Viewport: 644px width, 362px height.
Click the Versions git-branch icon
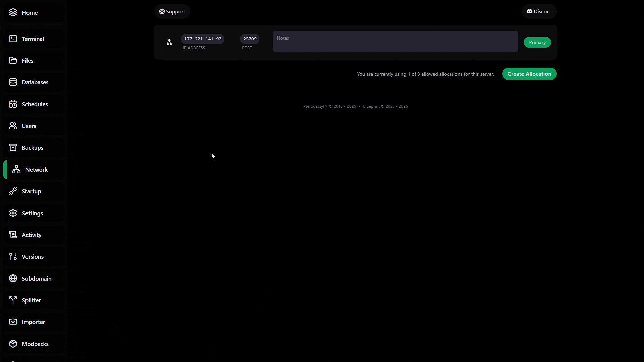coord(13,257)
